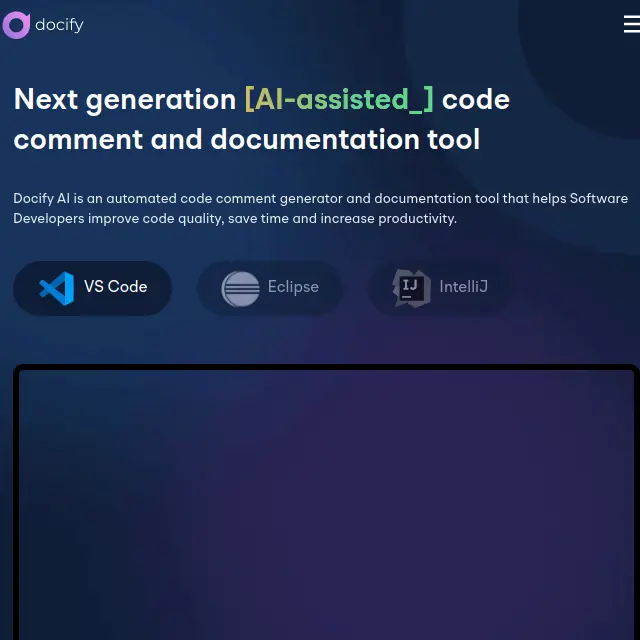This screenshot has height=640, width=640.
Task: Click the highlighted [AI-assisted_] text
Action: coord(339,100)
